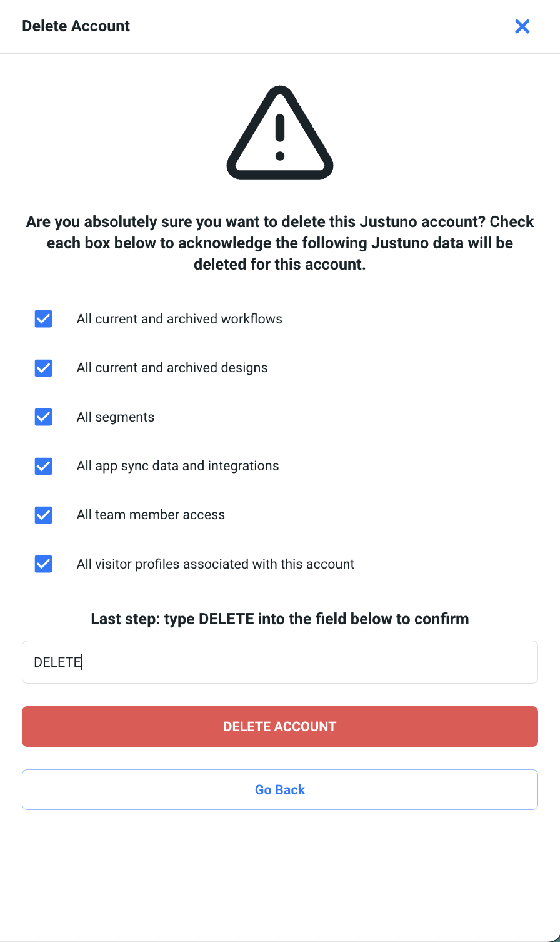Click the 'All visitor profiles associated' label text
This screenshot has height=942, width=560.
coord(216,564)
